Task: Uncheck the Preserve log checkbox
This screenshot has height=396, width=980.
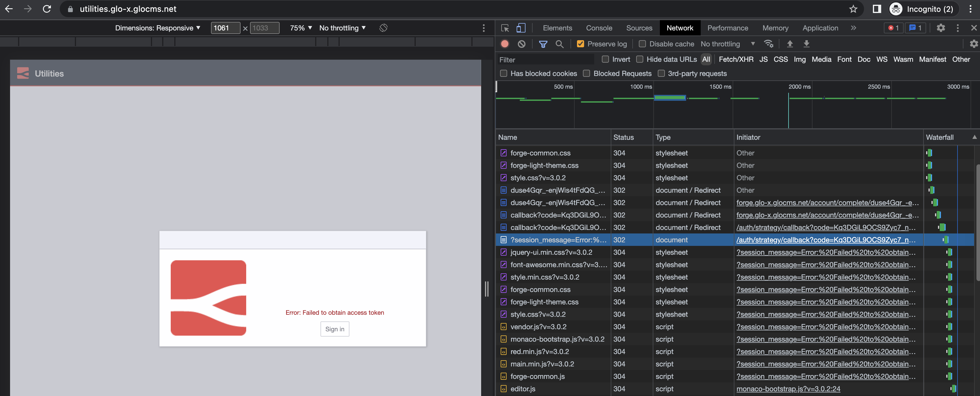Action: 580,44
